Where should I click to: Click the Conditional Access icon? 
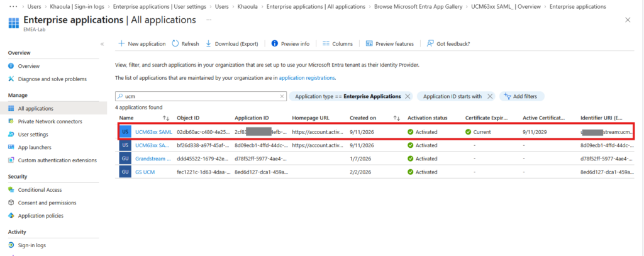pyautogui.click(x=11, y=190)
